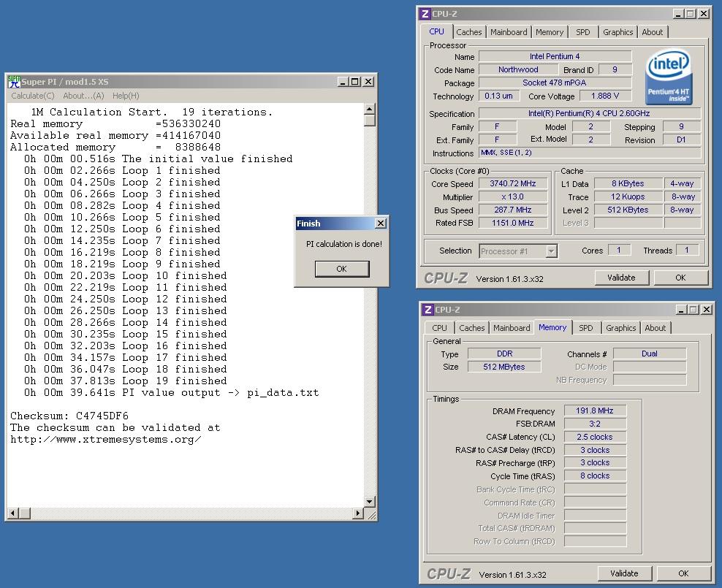Select Mainboard tab in bottom CPU-Z window
The height and width of the screenshot is (588, 722).
(512, 328)
